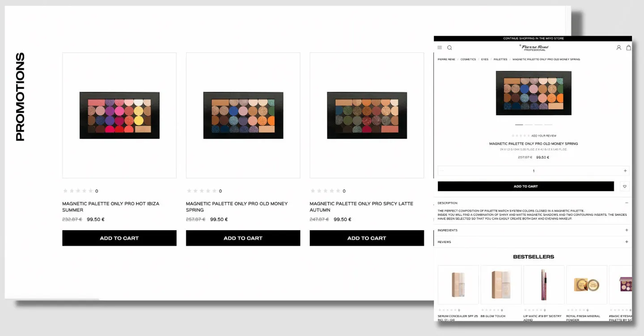This screenshot has height=336, width=644.
Task: Go to Eyes breadcrumb
Action: tap(485, 59)
